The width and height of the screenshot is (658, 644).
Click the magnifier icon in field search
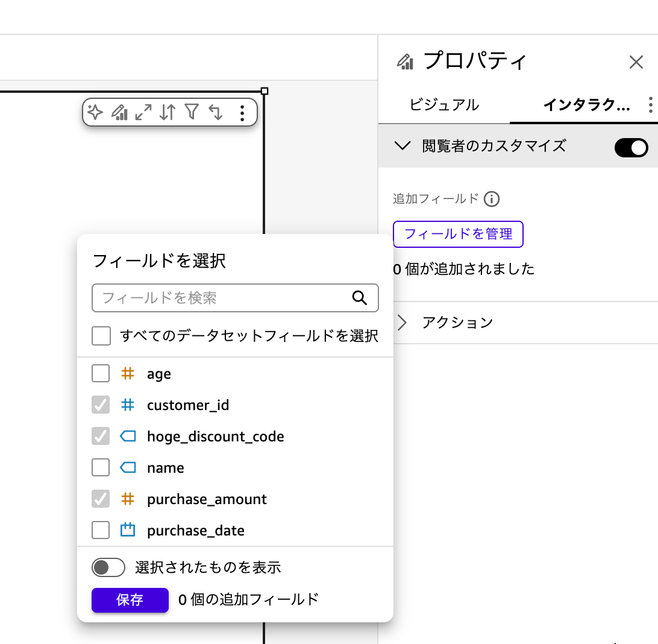click(x=360, y=298)
